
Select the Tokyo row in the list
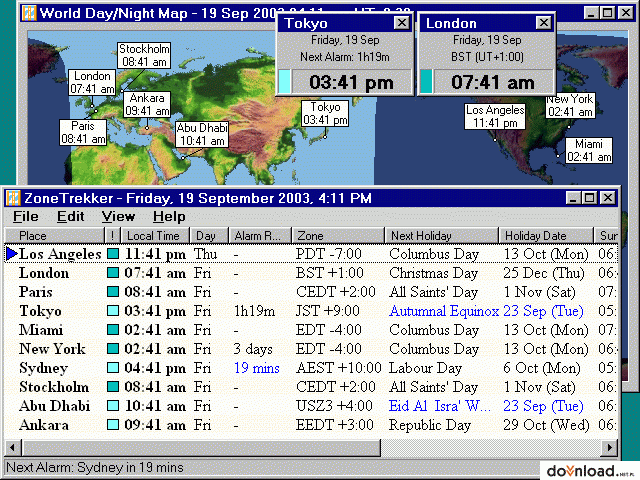311,311
